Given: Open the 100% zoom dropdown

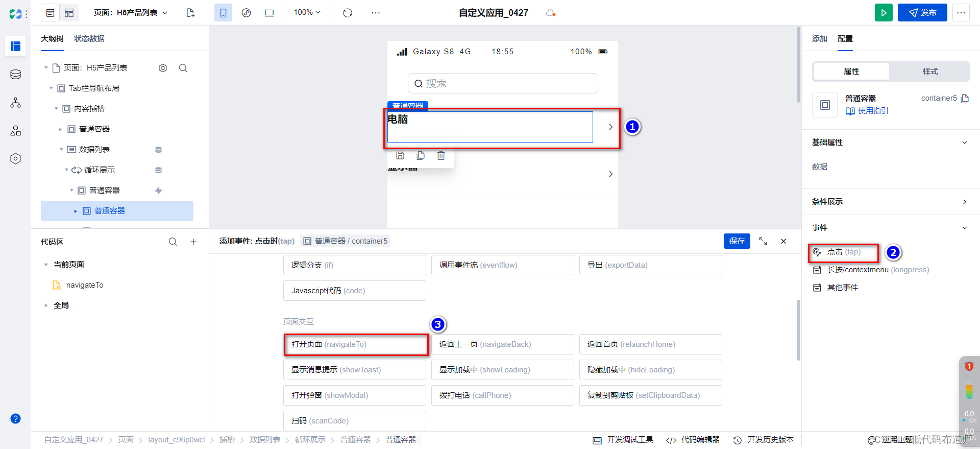Looking at the screenshot, I should point(307,12).
